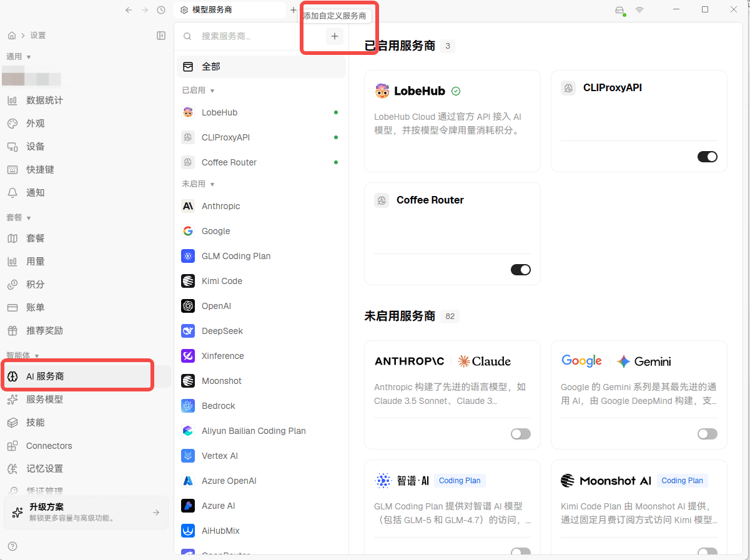Open 外观 appearance settings
This screenshot has height=560, width=750.
click(86, 124)
